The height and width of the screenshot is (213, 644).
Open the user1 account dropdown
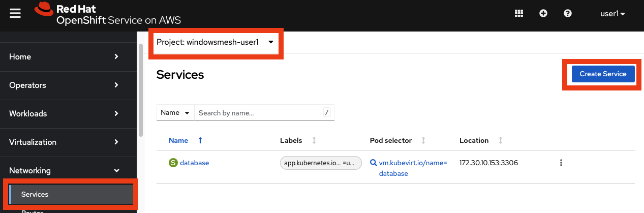point(612,14)
